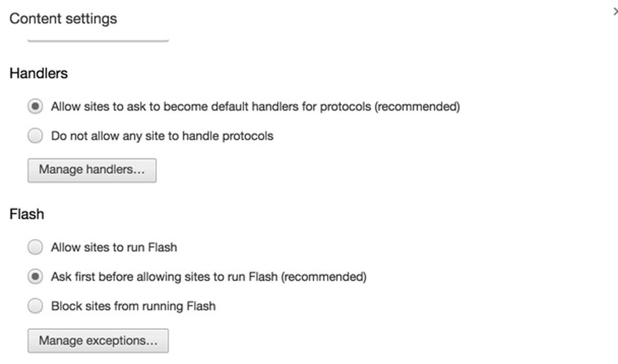Select radio button allowing sites to become default handlers

pyautogui.click(x=35, y=107)
